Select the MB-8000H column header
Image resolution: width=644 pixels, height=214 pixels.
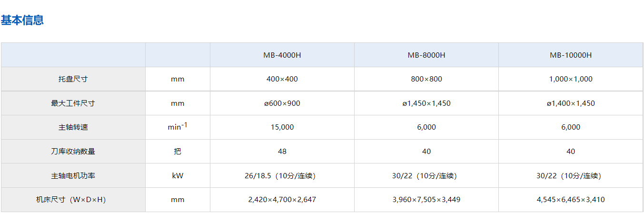[x=426, y=55]
